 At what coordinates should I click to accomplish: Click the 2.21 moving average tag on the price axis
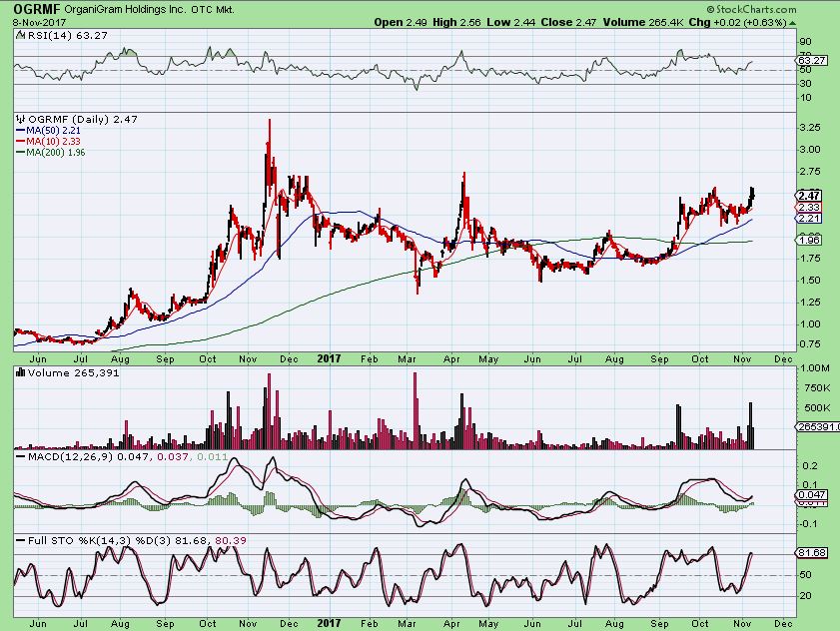809,218
